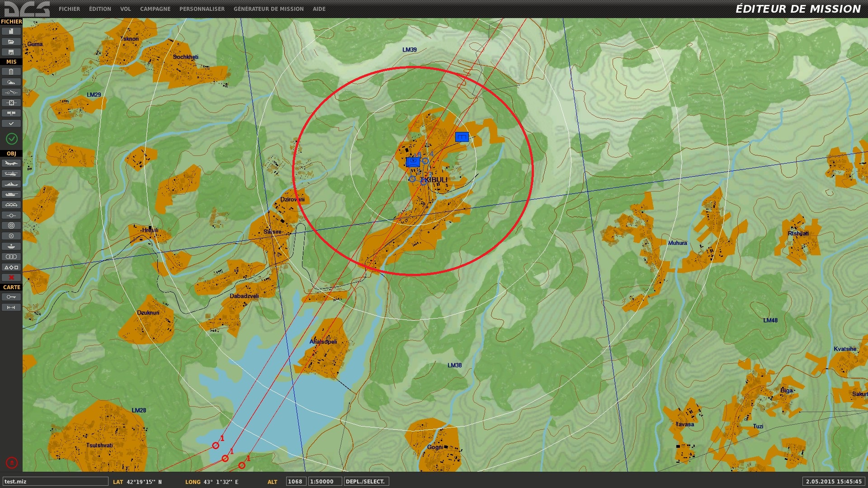Select the trigger zone concentric circles tool
The image size is (868, 488).
pos(11,225)
